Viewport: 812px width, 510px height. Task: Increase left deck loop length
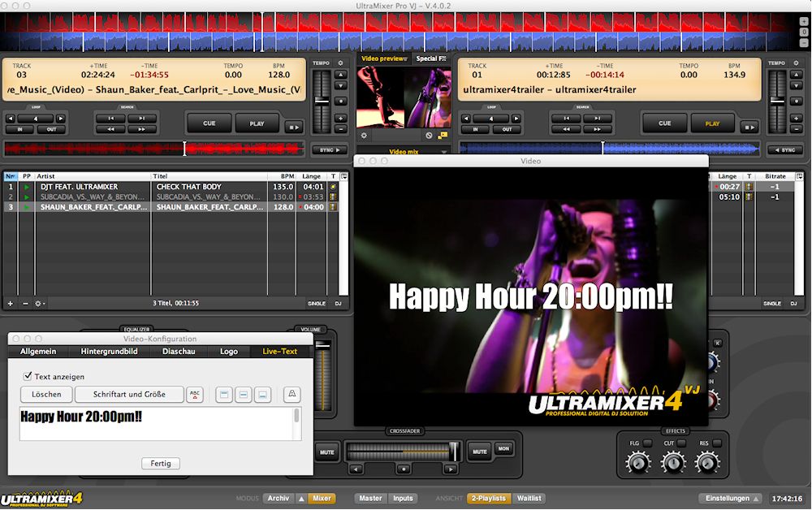click(61, 119)
